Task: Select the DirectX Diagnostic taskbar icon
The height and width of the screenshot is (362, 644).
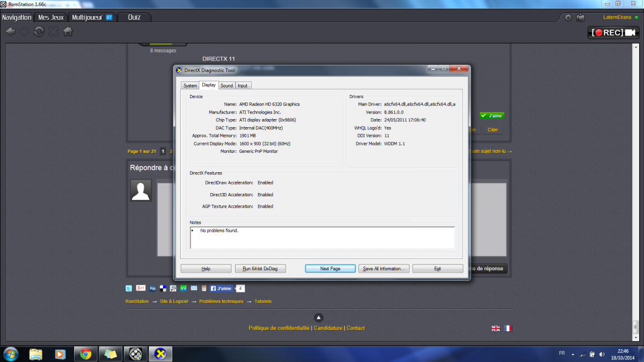Action: click(x=160, y=354)
